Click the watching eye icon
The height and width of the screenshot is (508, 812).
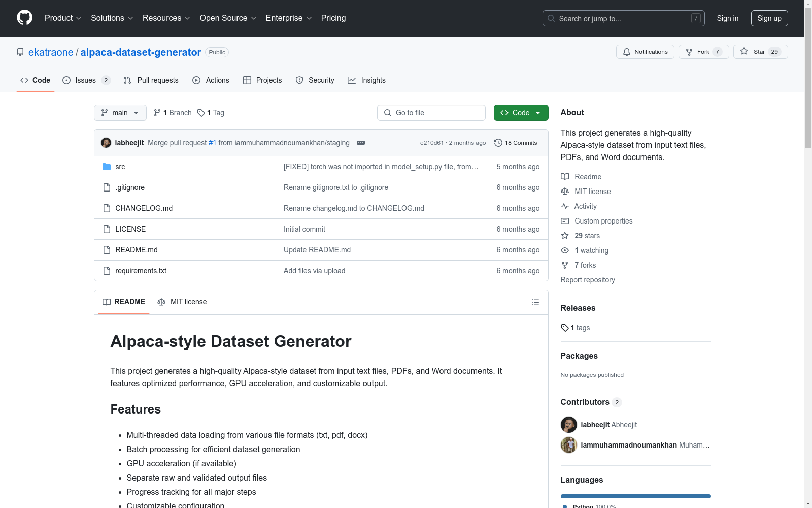(565, 250)
